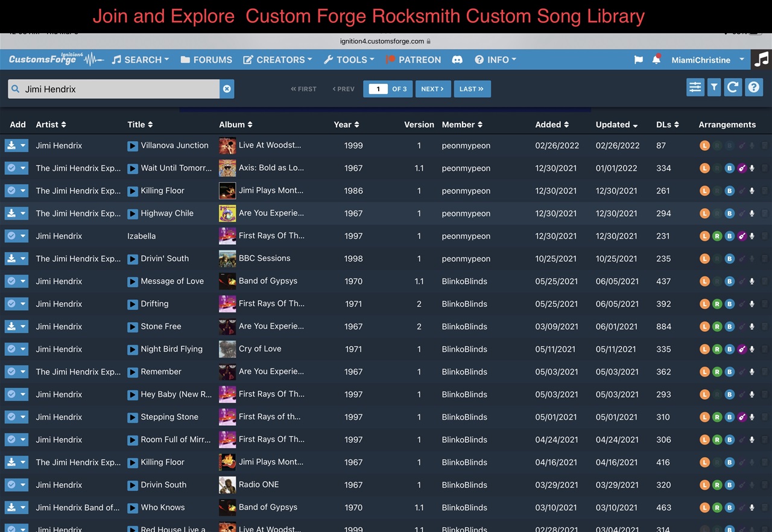Open the help question mark button
This screenshot has width=772, height=532.
coord(754,87)
